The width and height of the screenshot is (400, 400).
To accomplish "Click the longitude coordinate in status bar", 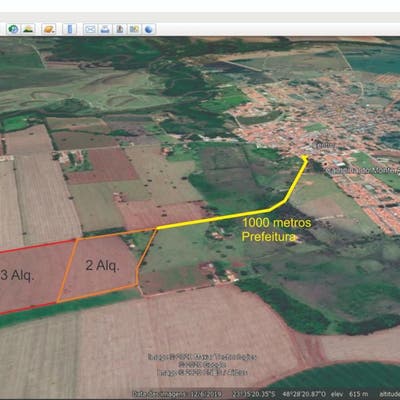I will pos(303,394).
